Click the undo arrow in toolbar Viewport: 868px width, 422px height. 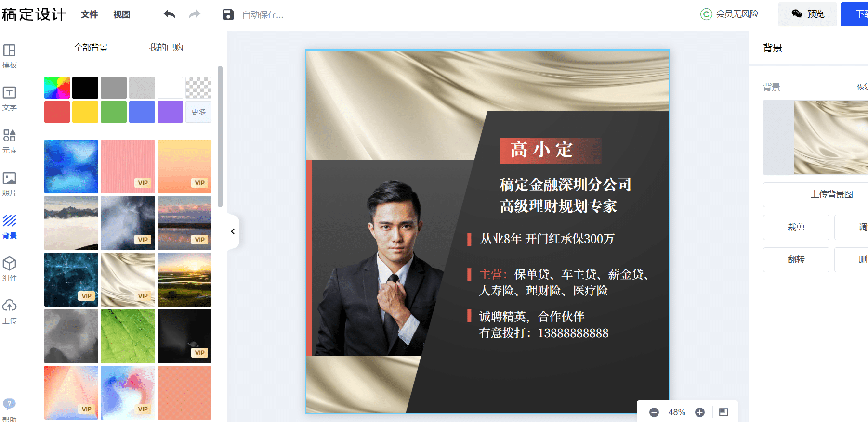(169, 14)
